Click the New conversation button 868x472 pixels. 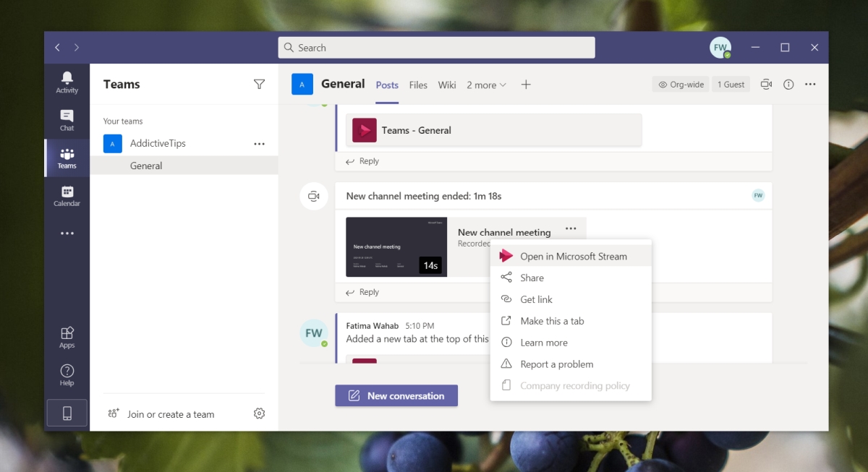396,395
